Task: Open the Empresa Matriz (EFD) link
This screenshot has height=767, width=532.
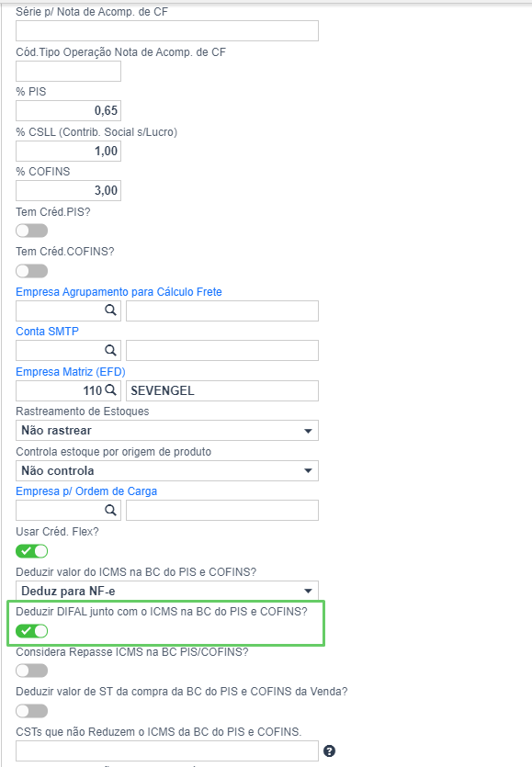Action: point(71,372)
